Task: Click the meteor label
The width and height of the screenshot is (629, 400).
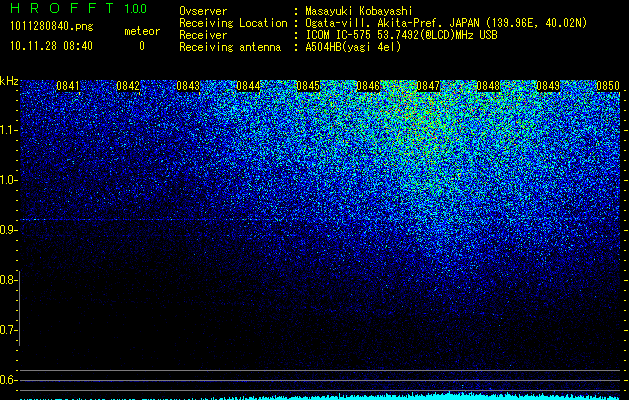Action: point(142,31)
